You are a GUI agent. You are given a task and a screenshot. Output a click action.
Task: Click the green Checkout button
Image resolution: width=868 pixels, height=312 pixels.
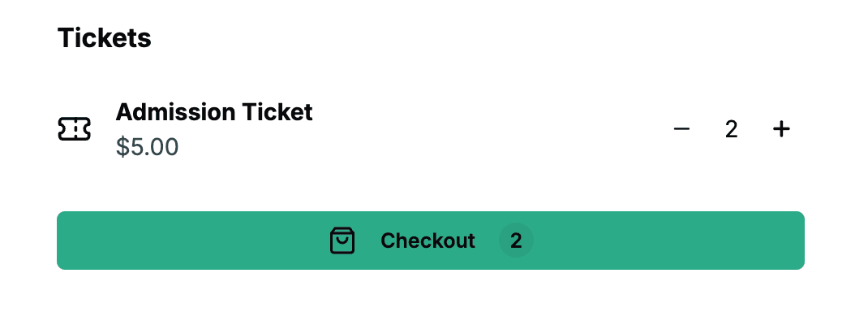click(431, 240)
